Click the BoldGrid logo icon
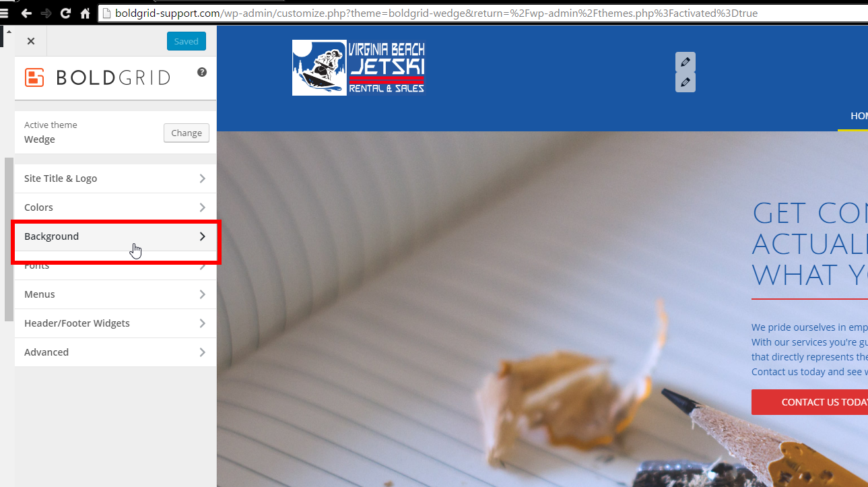 coord(34,77)
